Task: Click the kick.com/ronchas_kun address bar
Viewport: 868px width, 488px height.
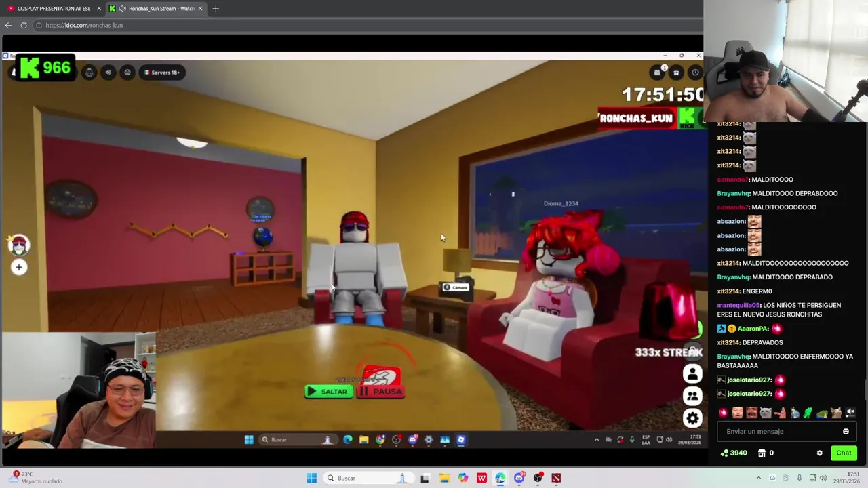Action: (x=366, y=25)
